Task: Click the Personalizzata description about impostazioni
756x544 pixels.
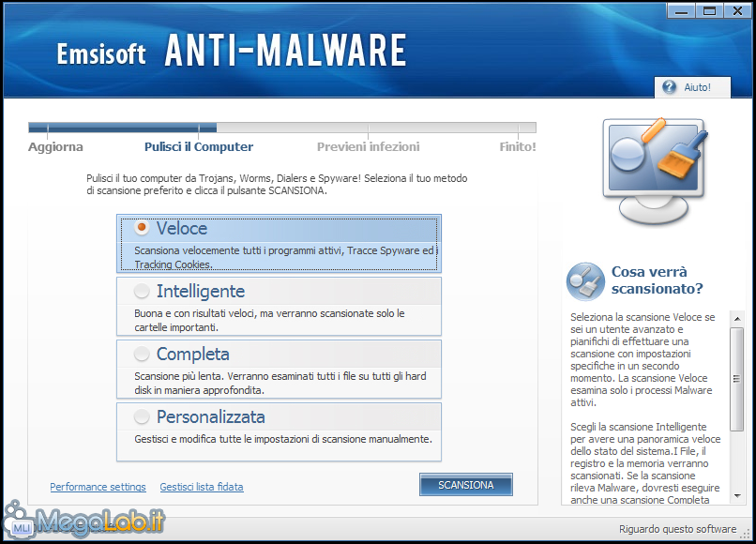Action: (283, 439)
